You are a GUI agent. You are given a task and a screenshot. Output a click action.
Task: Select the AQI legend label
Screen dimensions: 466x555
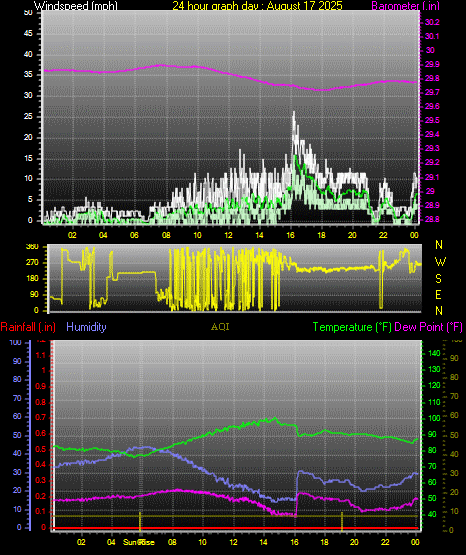(x=220, y=327)
